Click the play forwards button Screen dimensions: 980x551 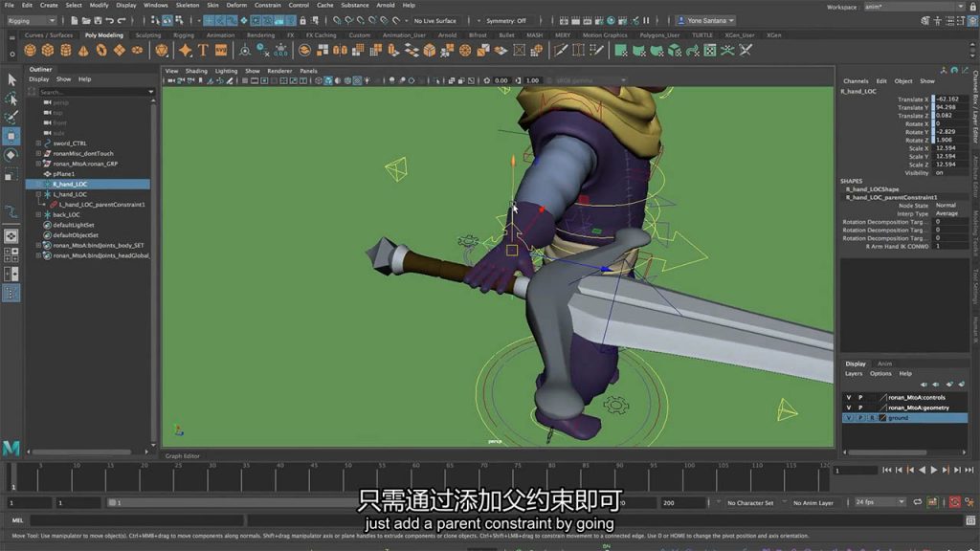pyautogui.click(x=934, y=470)
